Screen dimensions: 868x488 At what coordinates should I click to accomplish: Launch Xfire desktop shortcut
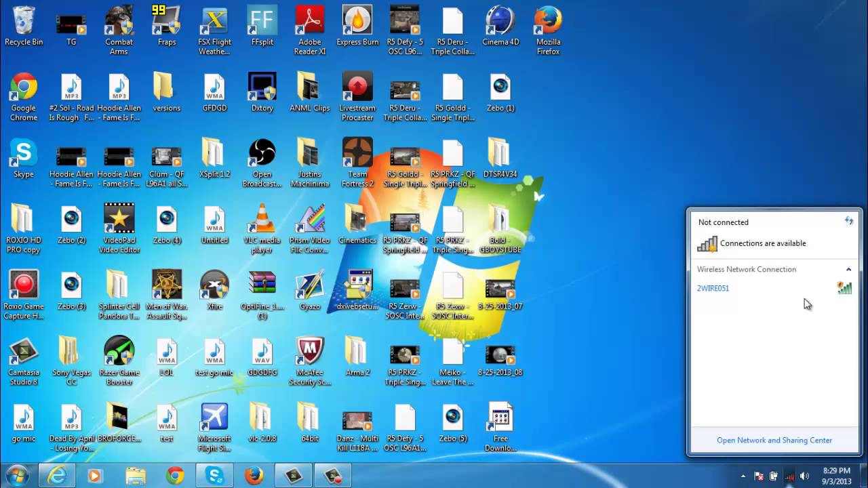coord(214,291)
